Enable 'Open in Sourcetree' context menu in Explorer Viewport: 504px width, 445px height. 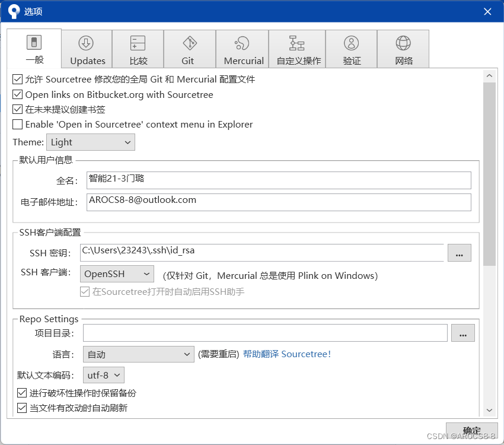[18, 124]
